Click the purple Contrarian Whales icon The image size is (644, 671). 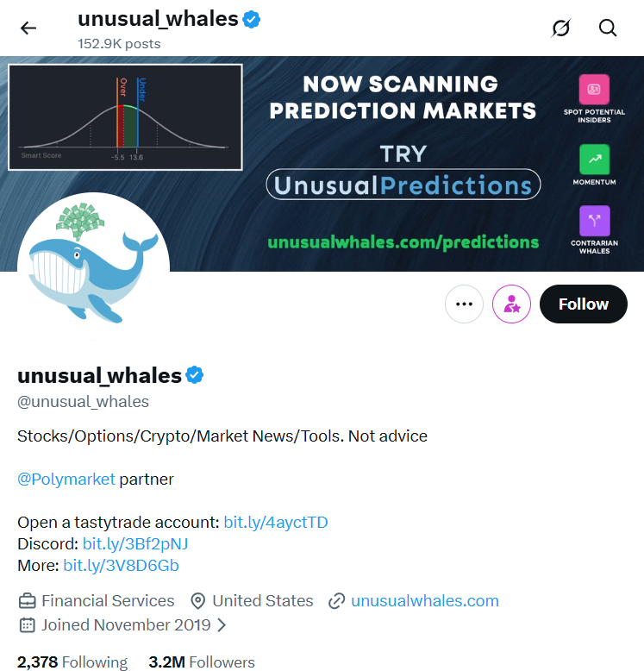[x=594, y=221]
